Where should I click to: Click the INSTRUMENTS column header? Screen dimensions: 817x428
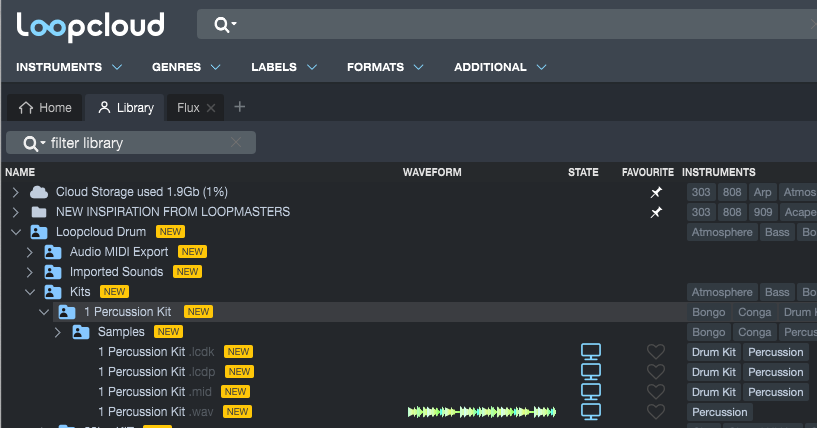click(x=719, y=172)
